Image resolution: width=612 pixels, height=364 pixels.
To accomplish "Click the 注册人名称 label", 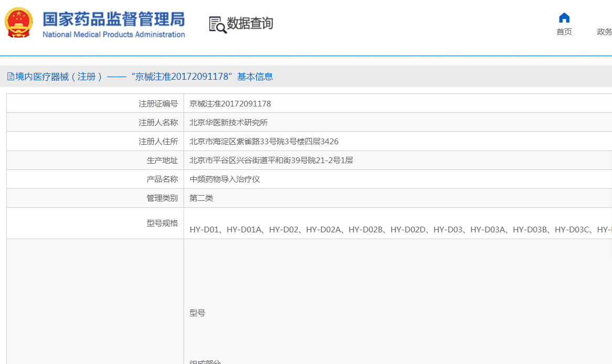I will (158, 123).
